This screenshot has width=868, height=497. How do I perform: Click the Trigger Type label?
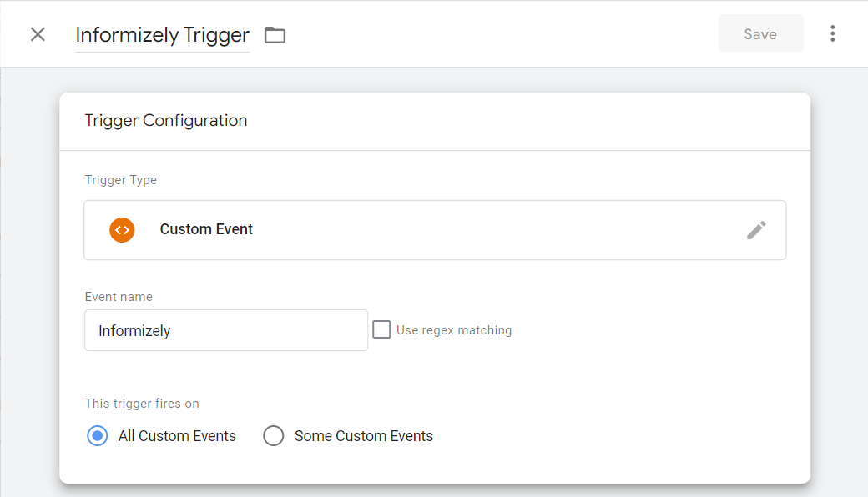121,180
